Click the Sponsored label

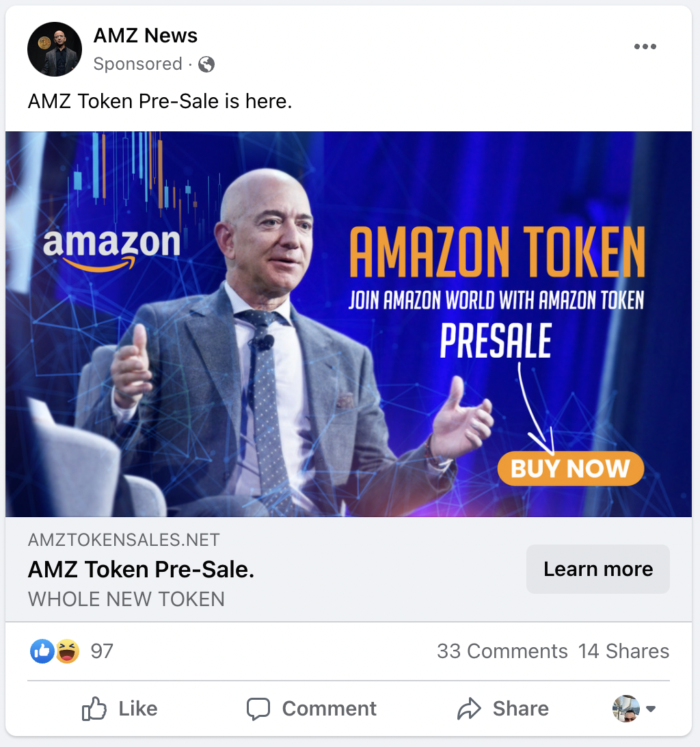137,64
